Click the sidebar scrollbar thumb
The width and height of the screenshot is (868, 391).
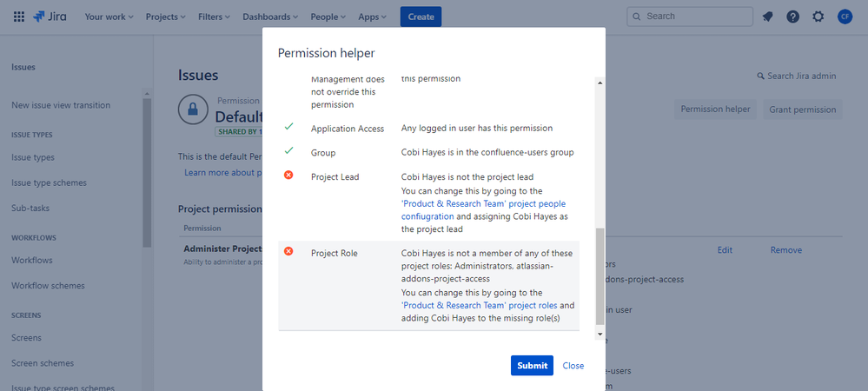(x=147, y=172)
